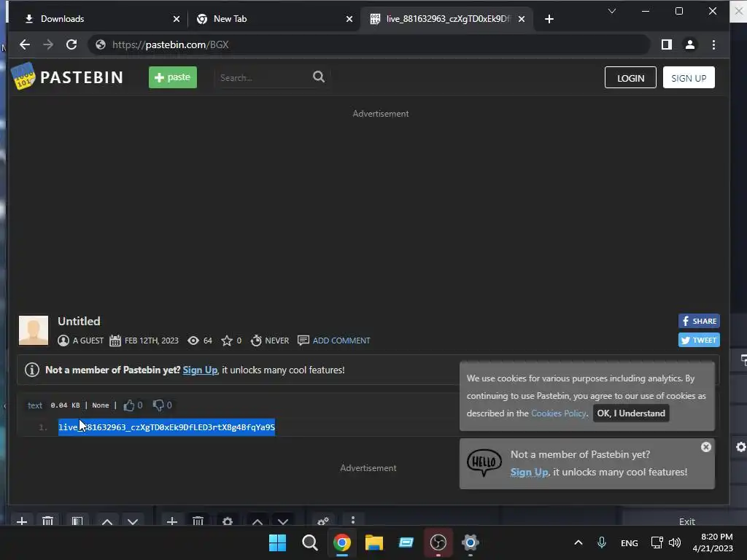
Task: Click the pastebin.com address bar
Action: (x=369, y=44)
